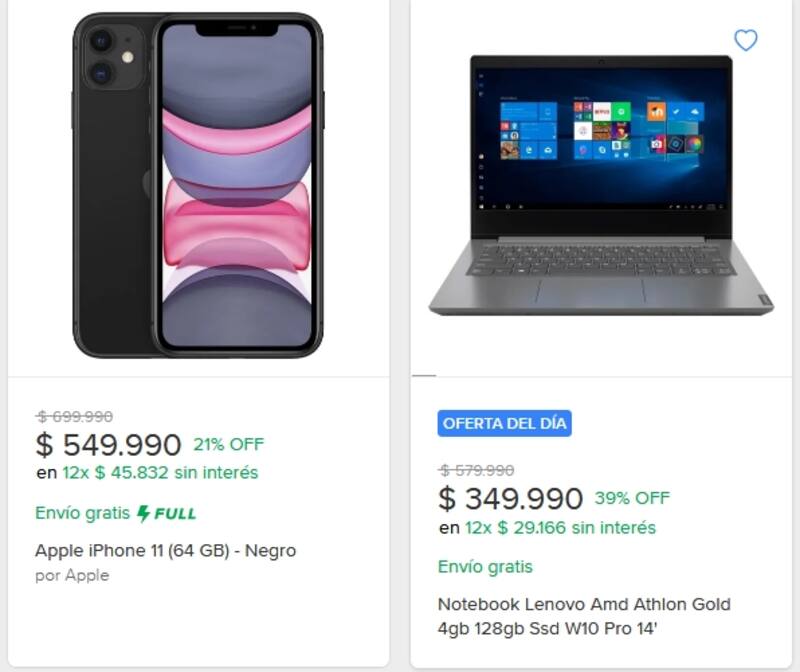Click the $ 349.990 notebook price
Image resolution: width=800 pixels, height=672 pixels.
click(510, 498)
